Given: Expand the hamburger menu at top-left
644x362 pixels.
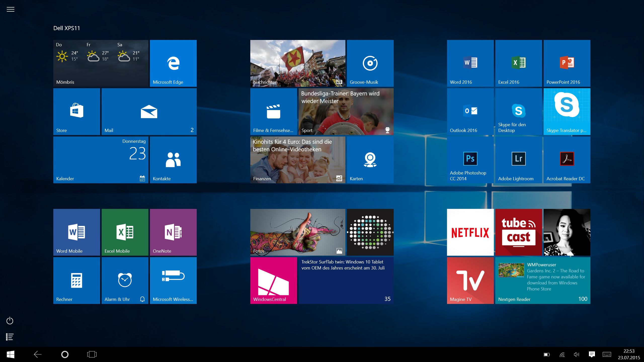Looking at the screenshot, I should point(10,10).
